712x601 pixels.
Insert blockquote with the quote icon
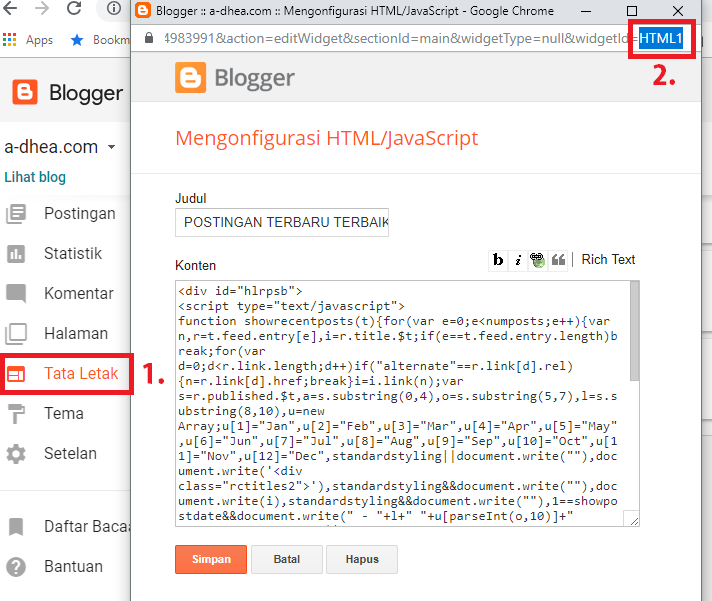point(558,260)
